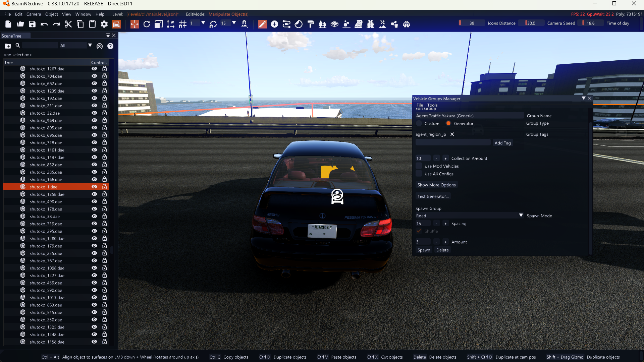Click the New level file icon
The image size is (644, 362).
(8, 24)
